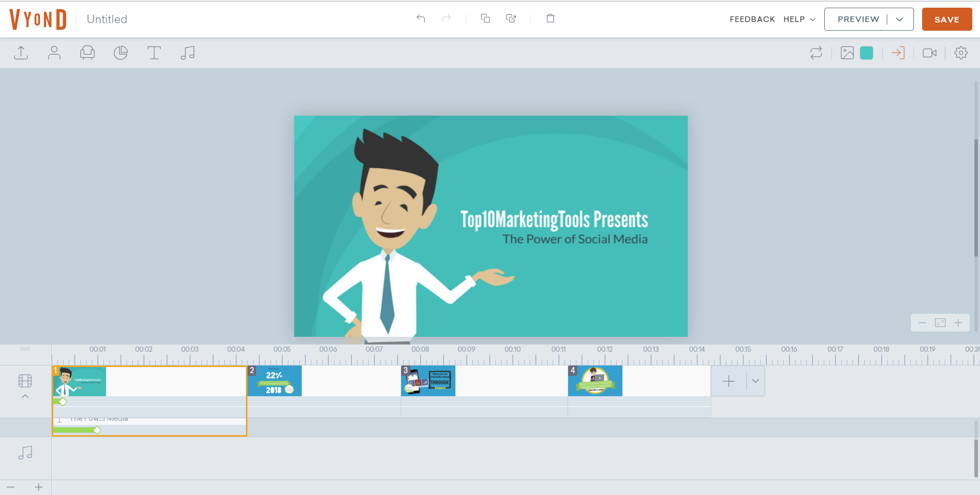Zoom out the timeline with minus
Image resolution: width=980 pixels, height=495 pixels.
[x=11, y=487]
